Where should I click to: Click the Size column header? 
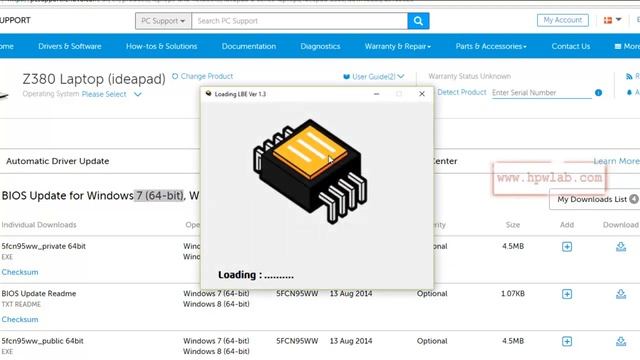513,224
